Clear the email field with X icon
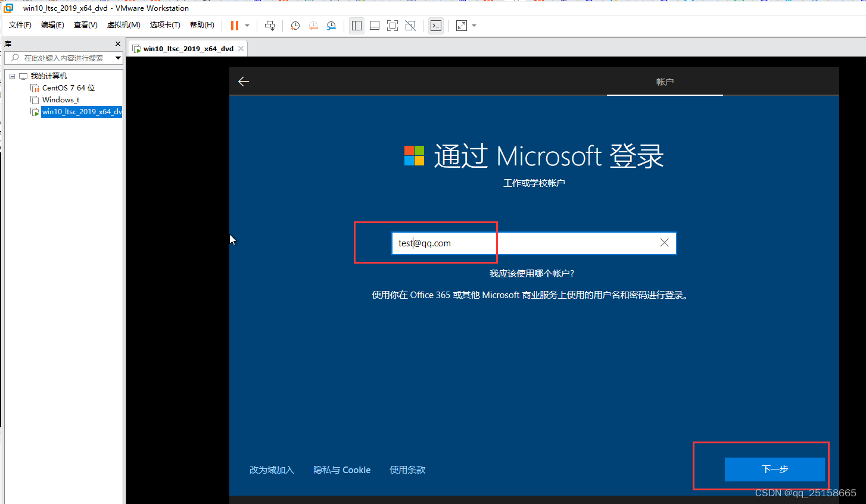This screenshot has width=866, height=504. click(664, 243)
